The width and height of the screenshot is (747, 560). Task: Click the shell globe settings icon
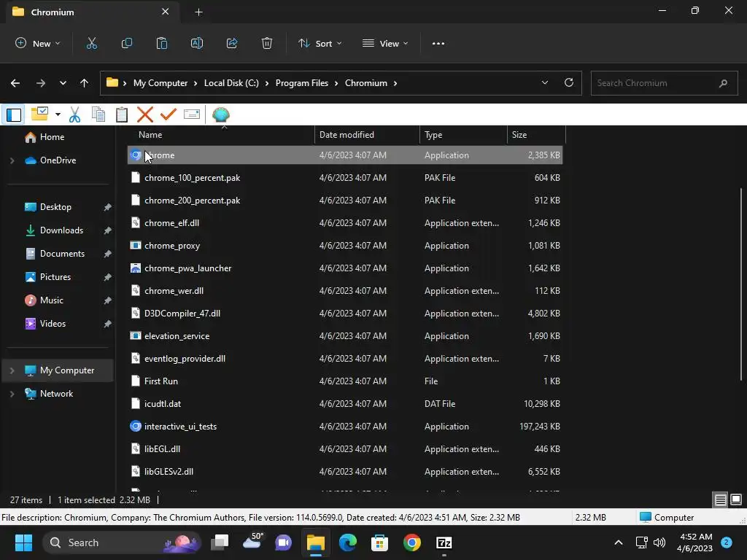(220, 114)
